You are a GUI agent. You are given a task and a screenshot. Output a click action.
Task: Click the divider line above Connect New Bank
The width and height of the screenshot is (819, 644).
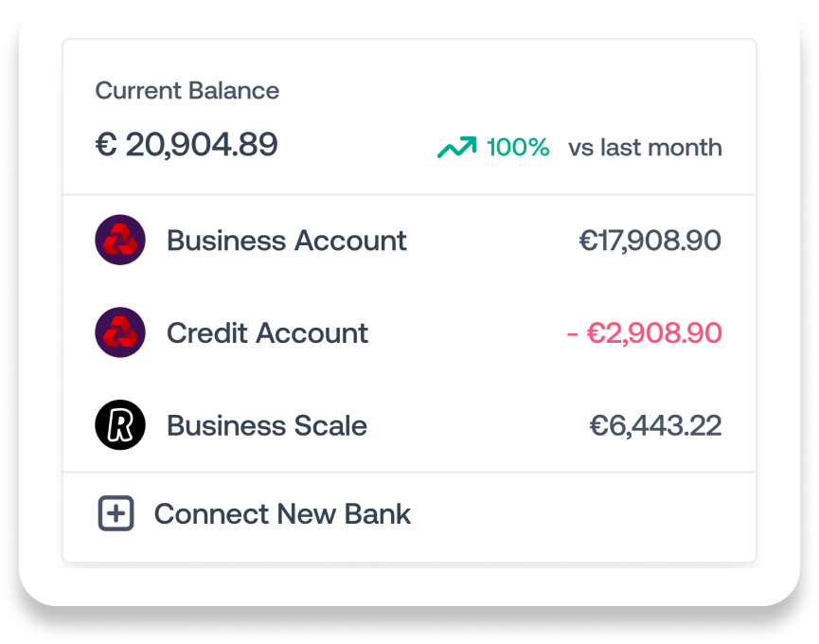pos(409,472)
